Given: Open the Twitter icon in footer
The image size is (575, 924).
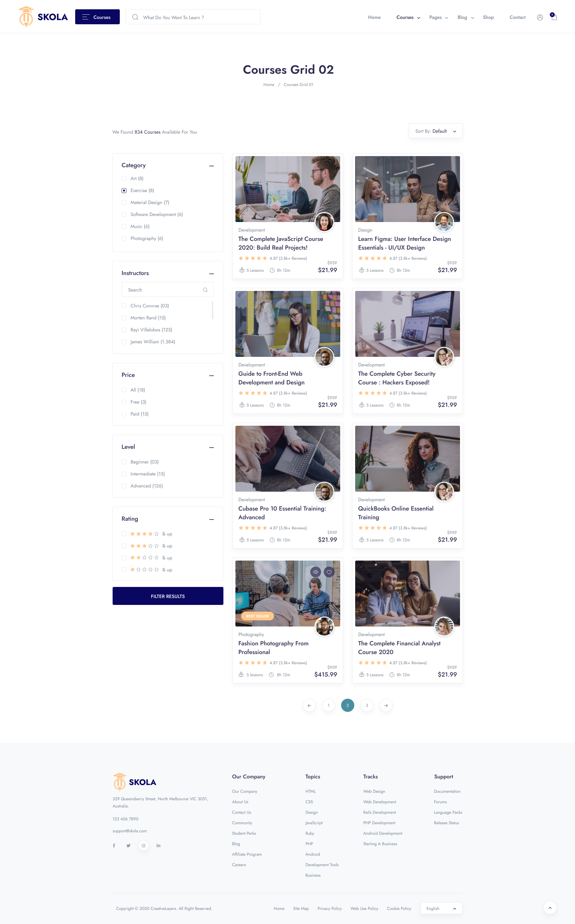Looking at the screenshot, I should coord(128,846).
